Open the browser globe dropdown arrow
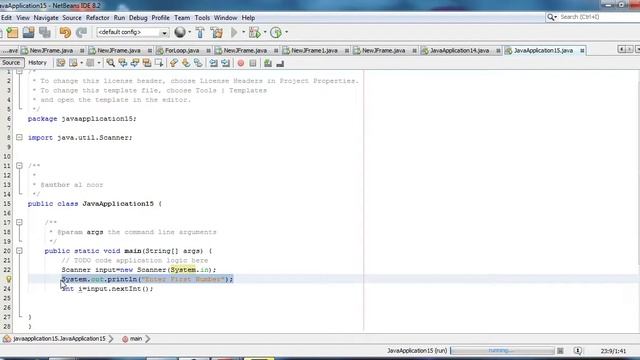 [x=189, y=32]
